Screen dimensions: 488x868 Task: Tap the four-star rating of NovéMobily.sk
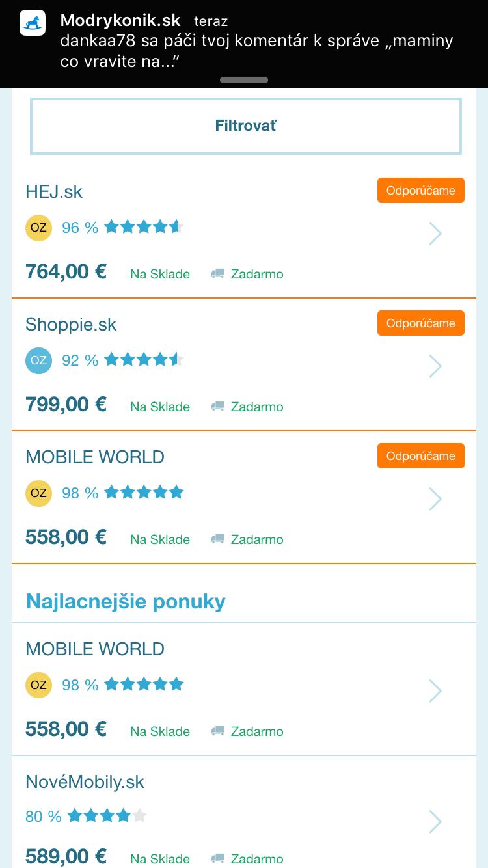click(x=107, y=815)
